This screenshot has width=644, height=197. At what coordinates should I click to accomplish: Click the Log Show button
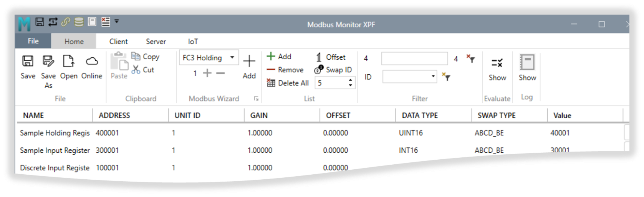tap(527, 67)
